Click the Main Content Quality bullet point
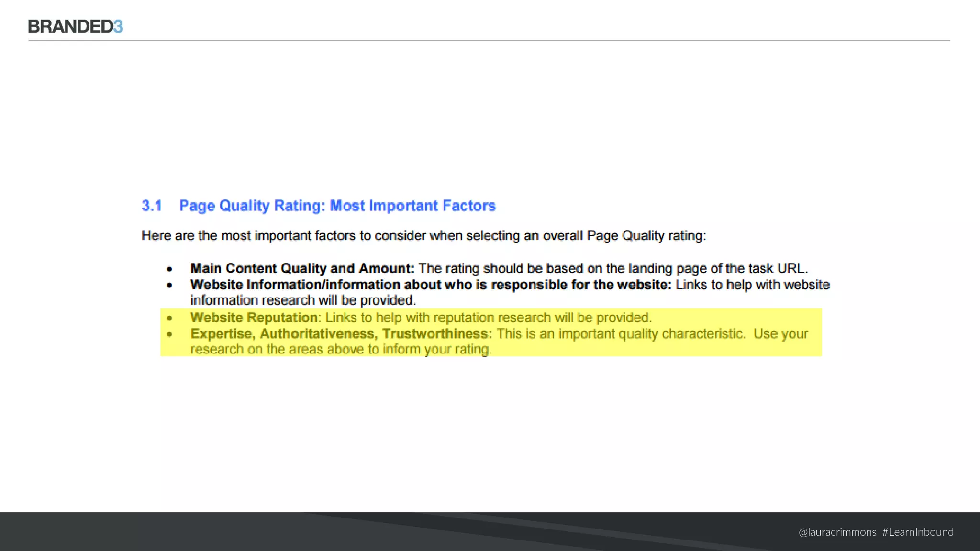 click(169, 269)
